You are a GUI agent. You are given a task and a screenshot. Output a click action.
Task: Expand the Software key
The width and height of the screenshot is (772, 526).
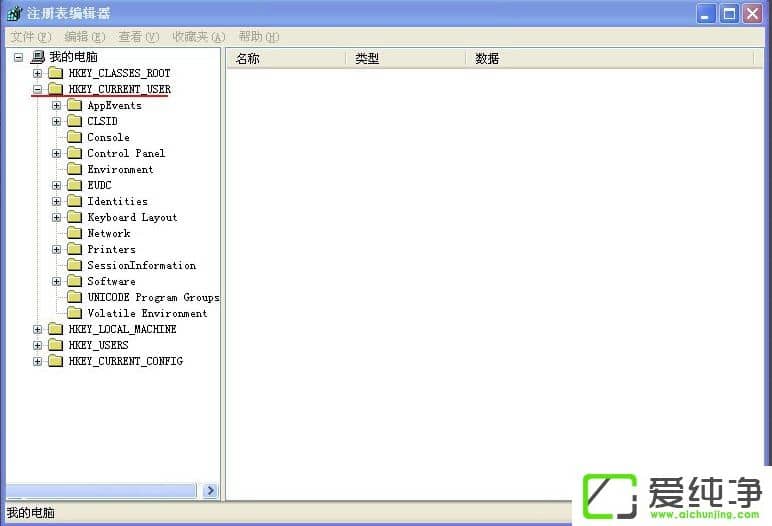click(57, 281)
